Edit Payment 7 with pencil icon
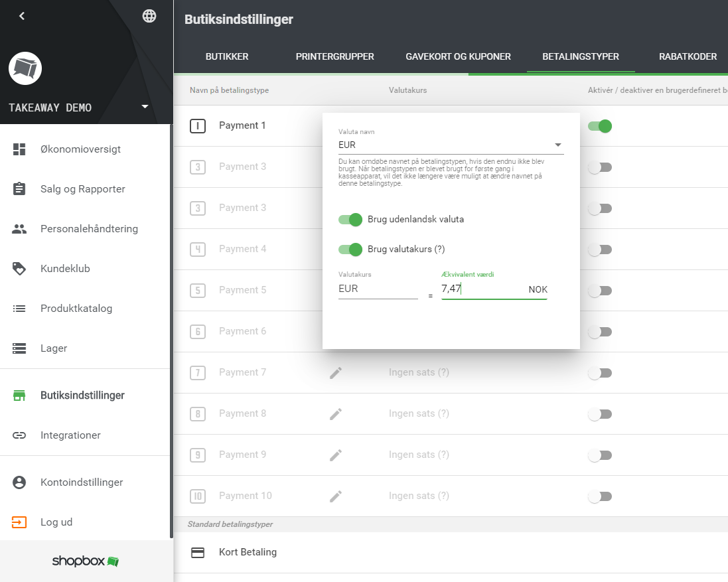 336,373
